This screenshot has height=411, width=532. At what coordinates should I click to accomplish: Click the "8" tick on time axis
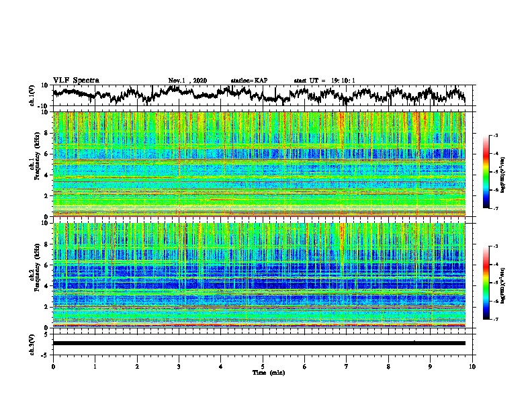[x=388, y=367]
